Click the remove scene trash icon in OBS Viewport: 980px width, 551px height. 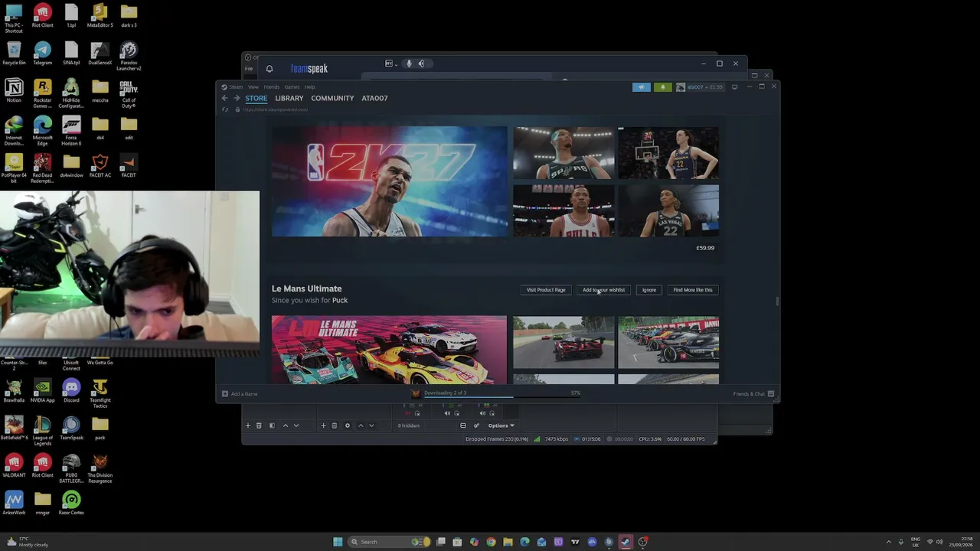coord(259,425)
